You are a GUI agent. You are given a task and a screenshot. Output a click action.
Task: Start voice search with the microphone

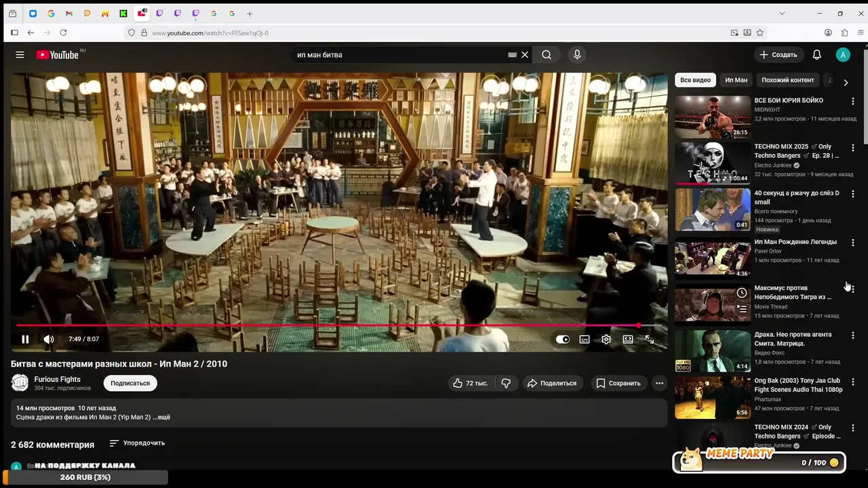click(577, 55)
